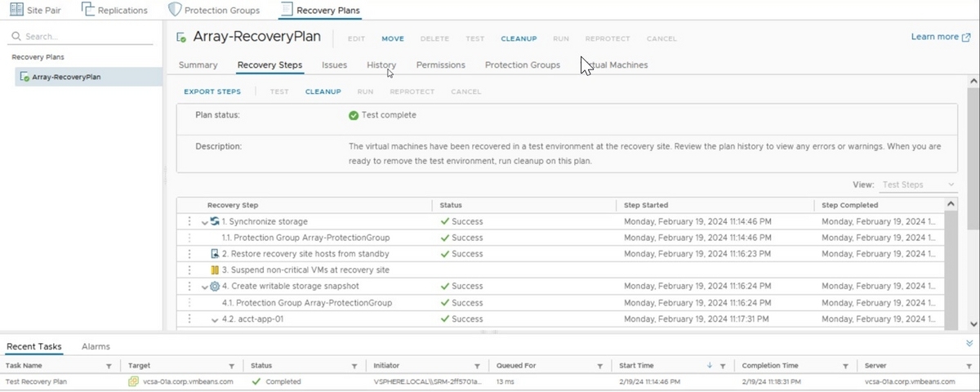Collapse the Recent Tasks panel
The image size is (980, 392).
pos(969,344)
